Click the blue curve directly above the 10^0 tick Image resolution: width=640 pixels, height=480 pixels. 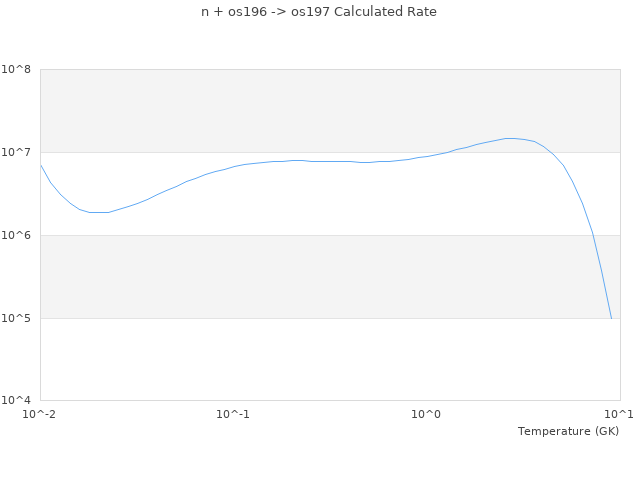[426, 156]
